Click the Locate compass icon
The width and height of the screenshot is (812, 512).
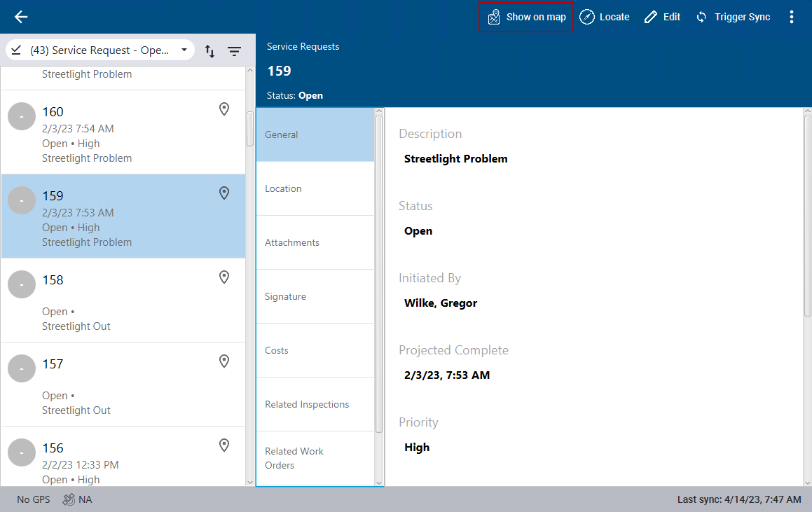(587, 17)
